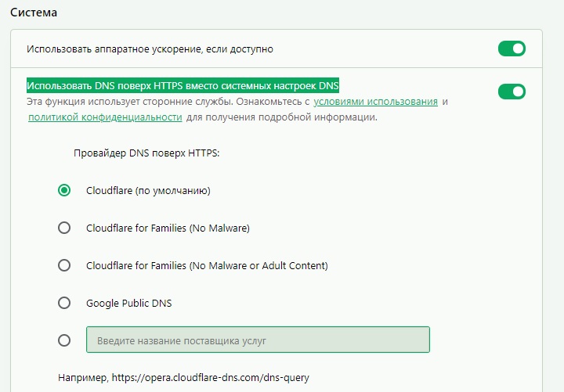This screenshot has width=564, height=392.
Task: Click the Система section heading
Action: (34, 13)
